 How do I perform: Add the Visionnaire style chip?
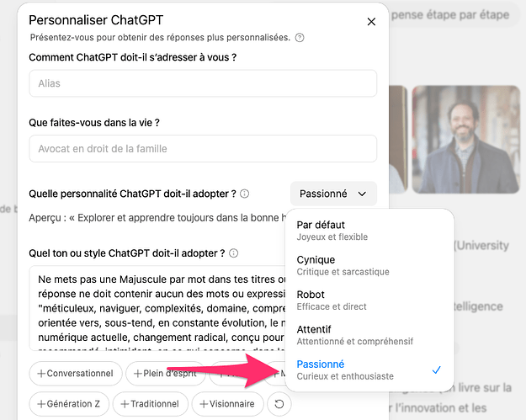point(227,404)
